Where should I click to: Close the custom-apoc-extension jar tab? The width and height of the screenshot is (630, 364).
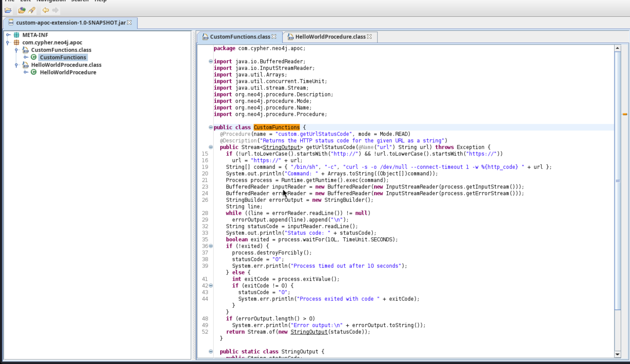click(129, 23)
